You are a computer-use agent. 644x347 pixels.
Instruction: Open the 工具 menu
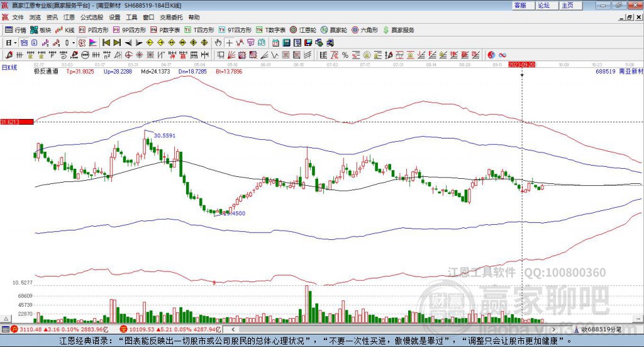point(131,17)
